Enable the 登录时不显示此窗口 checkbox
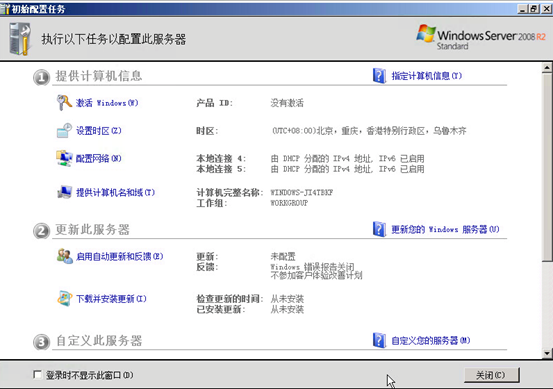Image resolution: width=553 pixels, height=389 pixels. 37,375
